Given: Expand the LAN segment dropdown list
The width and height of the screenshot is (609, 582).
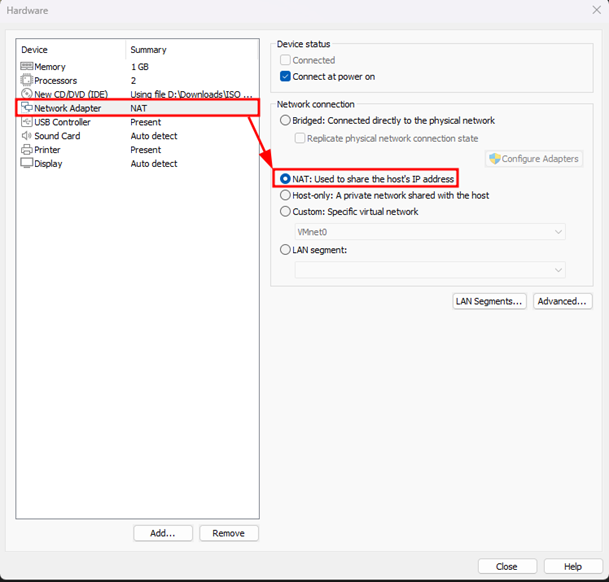Looking at the screenshot, I should tap(430, 269).
